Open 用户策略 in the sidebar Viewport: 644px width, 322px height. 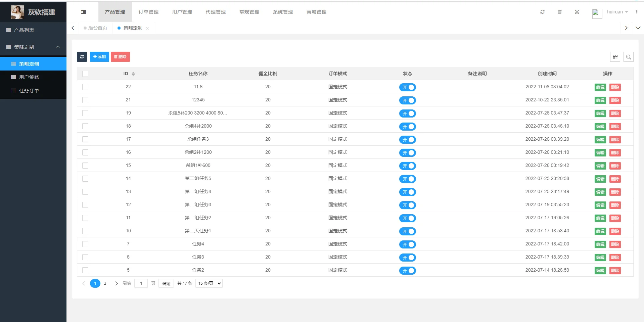(x=29, y=77)
